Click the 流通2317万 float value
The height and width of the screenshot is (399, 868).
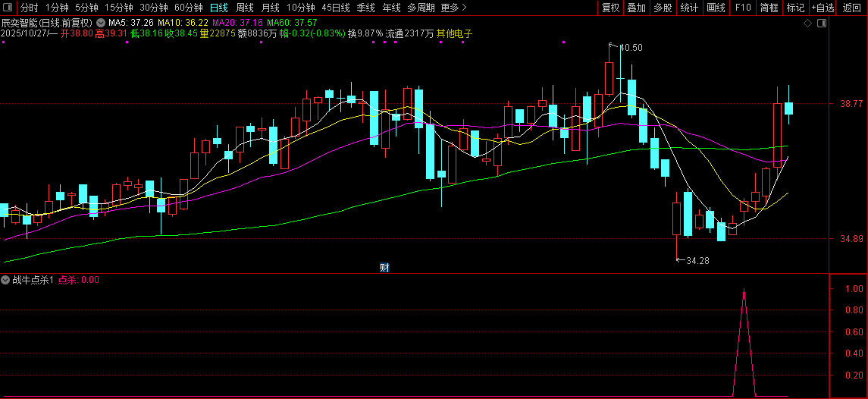click(409, 34)
